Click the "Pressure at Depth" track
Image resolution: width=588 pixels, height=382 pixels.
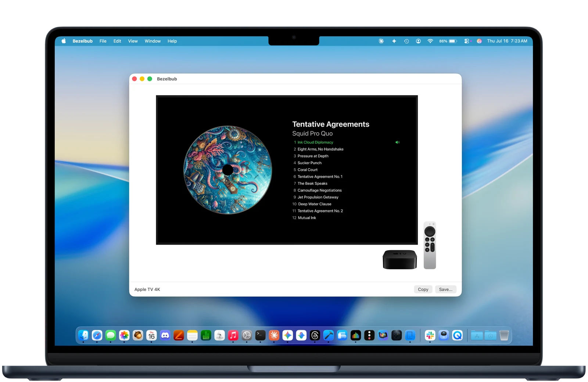pyautogui.click(x=313, y=156)
